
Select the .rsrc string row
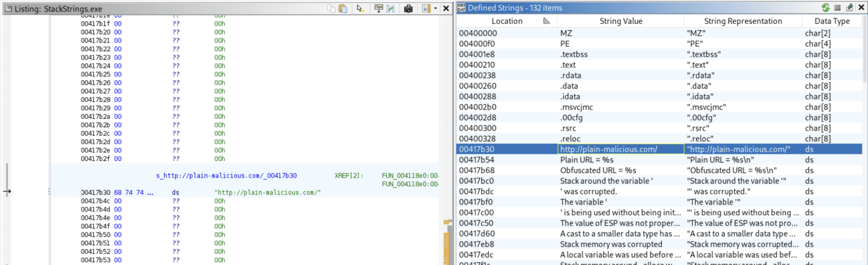660,128
